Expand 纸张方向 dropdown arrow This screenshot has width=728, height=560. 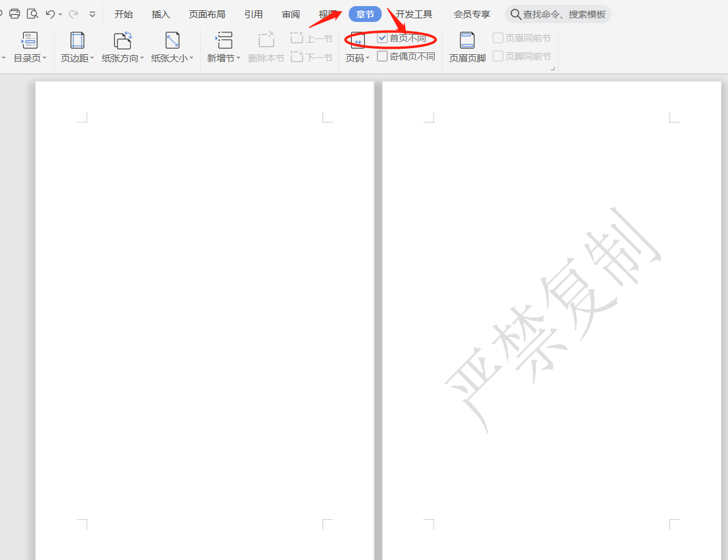[x=142, y=58]
